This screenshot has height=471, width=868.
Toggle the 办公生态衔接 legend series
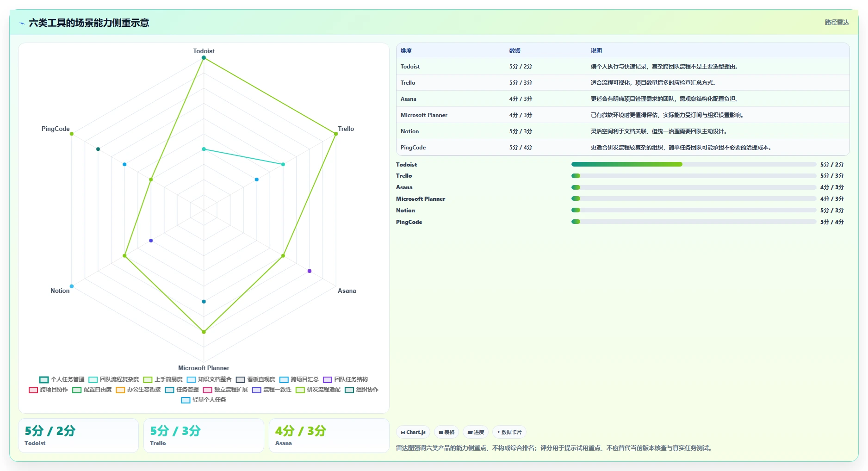pos(138,390)
